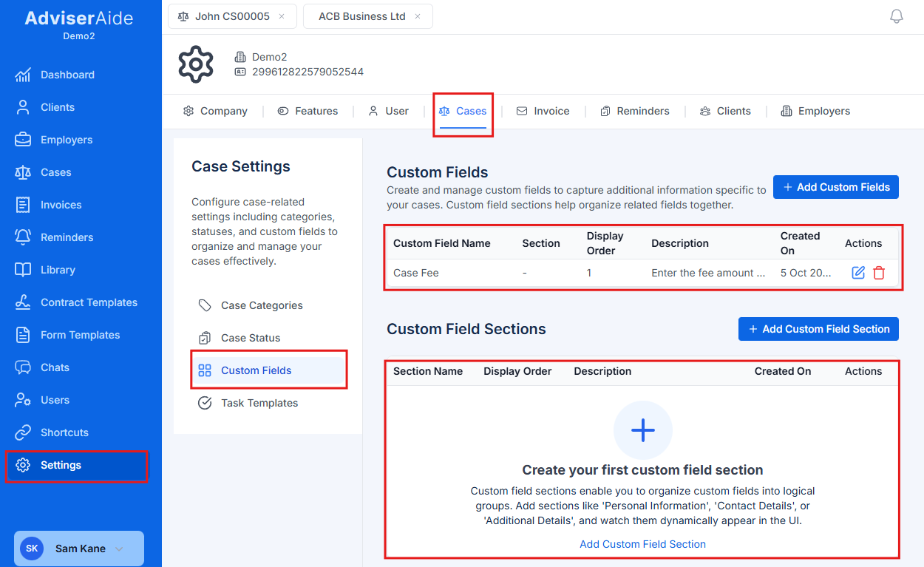Click the large gear icon beside Demo2
The width and height of the screenshot is (924, 567).
(195, 64)
